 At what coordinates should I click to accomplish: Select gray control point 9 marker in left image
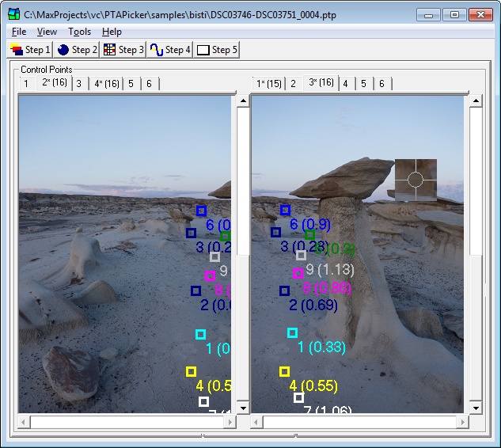[214, 256]
